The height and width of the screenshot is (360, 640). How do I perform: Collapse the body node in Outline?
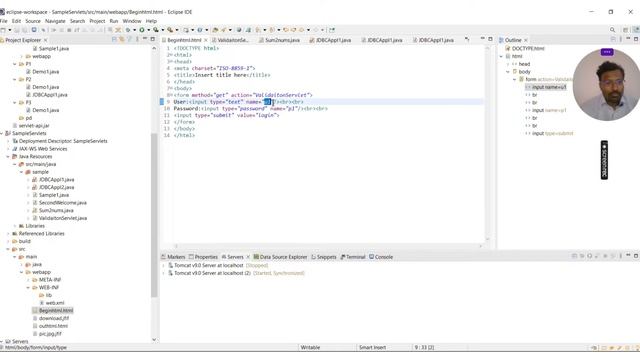508,72
